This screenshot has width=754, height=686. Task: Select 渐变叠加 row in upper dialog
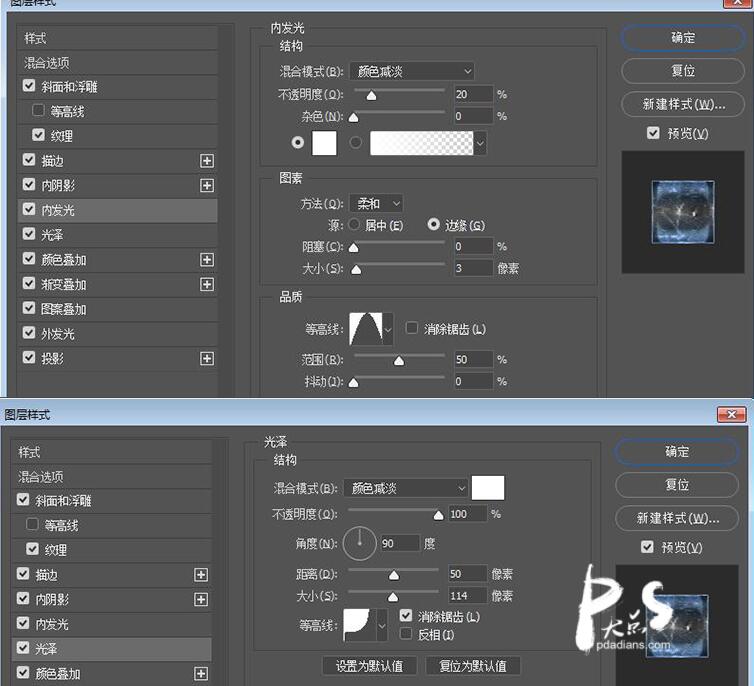(x=118, y=285)
